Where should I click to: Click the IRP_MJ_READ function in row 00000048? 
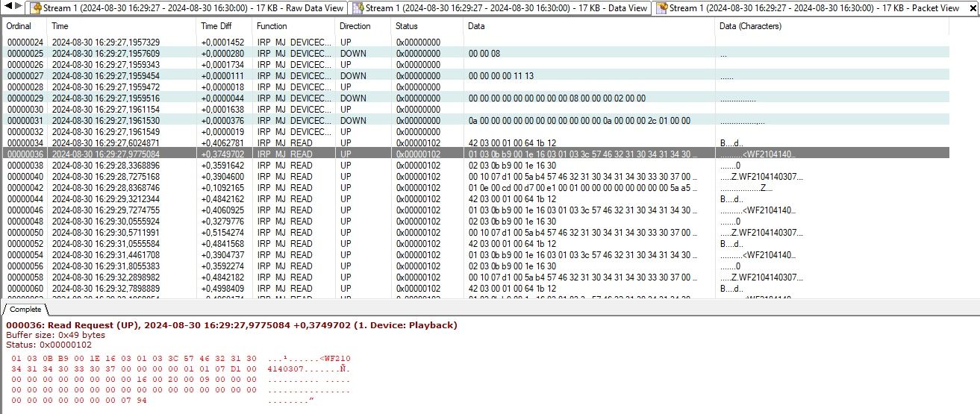(284, 222)
